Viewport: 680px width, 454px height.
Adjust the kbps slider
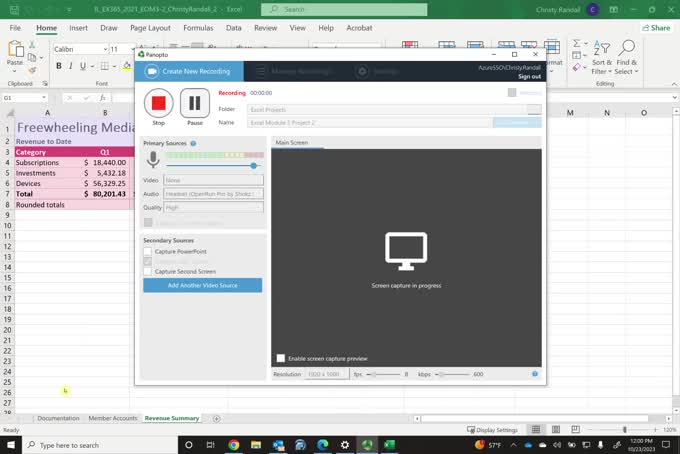point(441,374)
